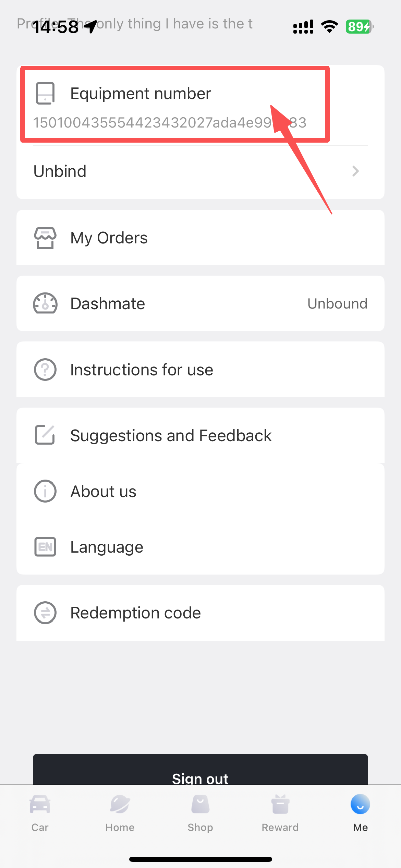Tap the Redemption code exchange icon
This screenshot has width=401, height=868.
[x=45, y=613]
